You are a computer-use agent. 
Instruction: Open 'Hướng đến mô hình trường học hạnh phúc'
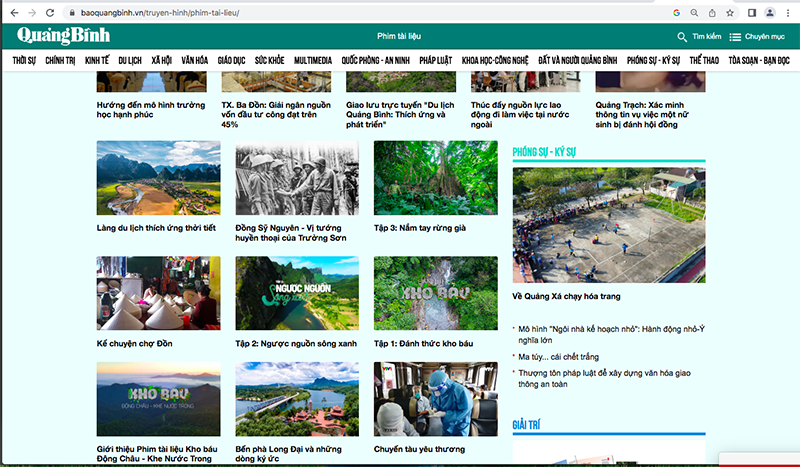[x=151, y=110]
